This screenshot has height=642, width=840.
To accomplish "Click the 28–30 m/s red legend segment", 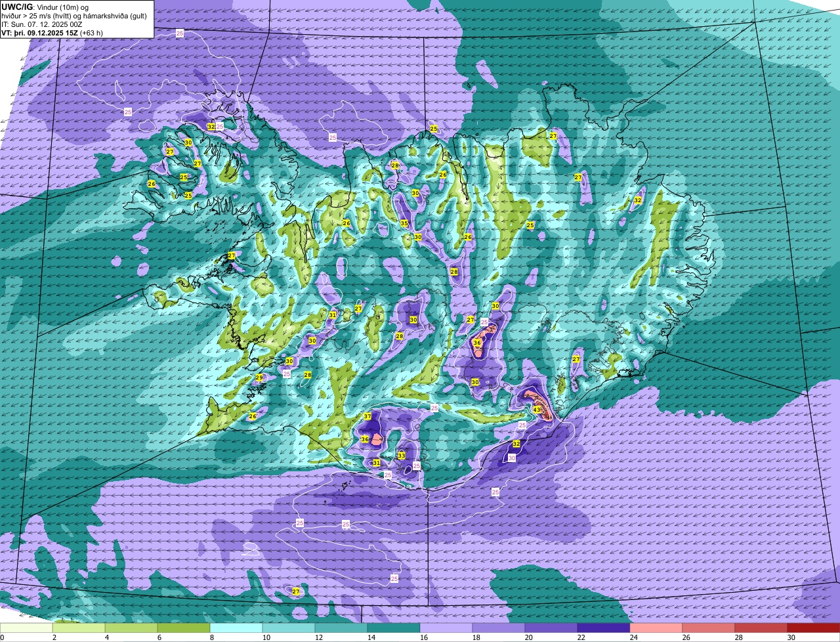I will coord(761,628).
